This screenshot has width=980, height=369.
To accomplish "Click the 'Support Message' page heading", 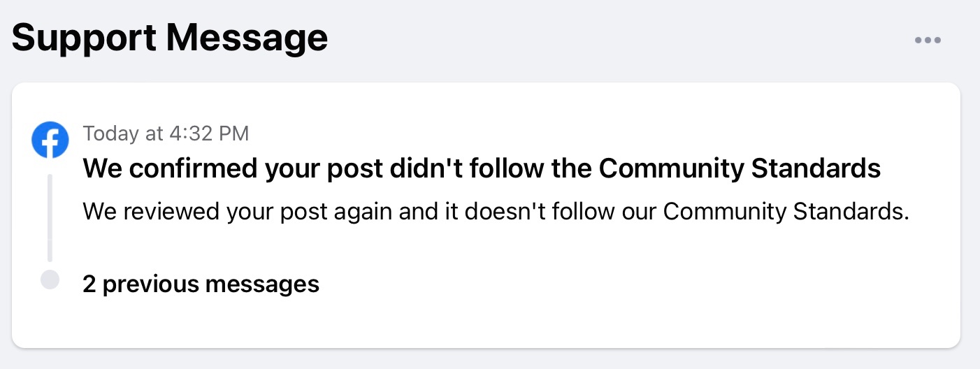I will (170, 38).
